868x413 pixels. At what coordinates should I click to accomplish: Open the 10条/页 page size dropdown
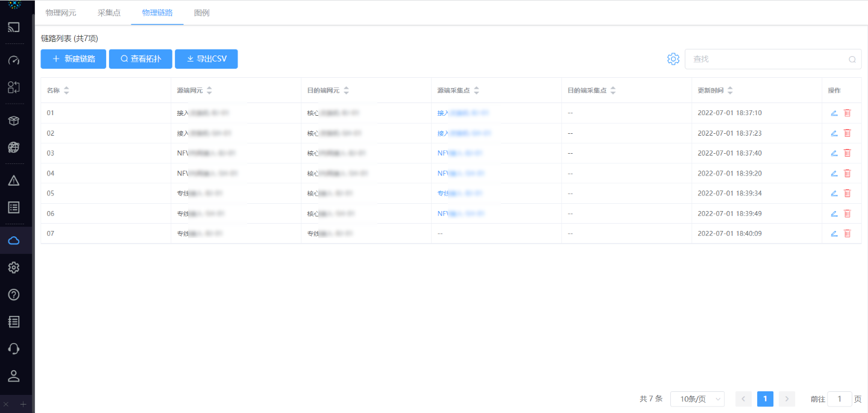(x=697, y=399)
